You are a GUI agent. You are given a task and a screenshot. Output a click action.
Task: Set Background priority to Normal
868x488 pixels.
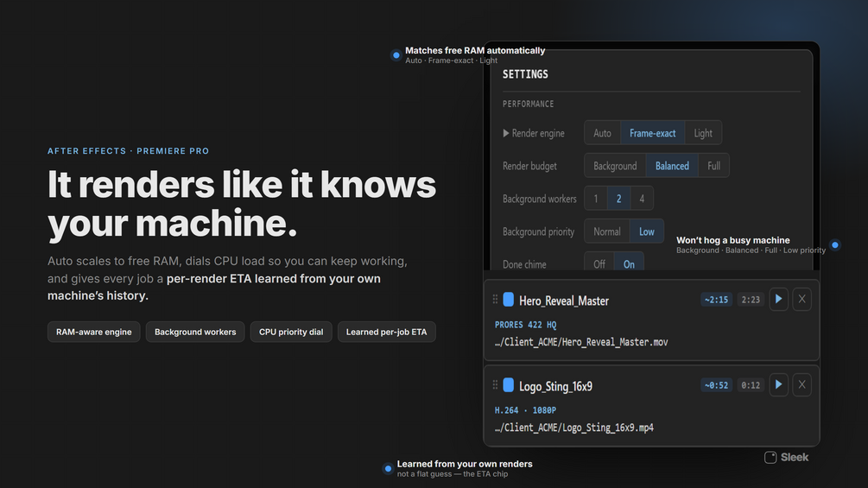click(x=607, y=231)
